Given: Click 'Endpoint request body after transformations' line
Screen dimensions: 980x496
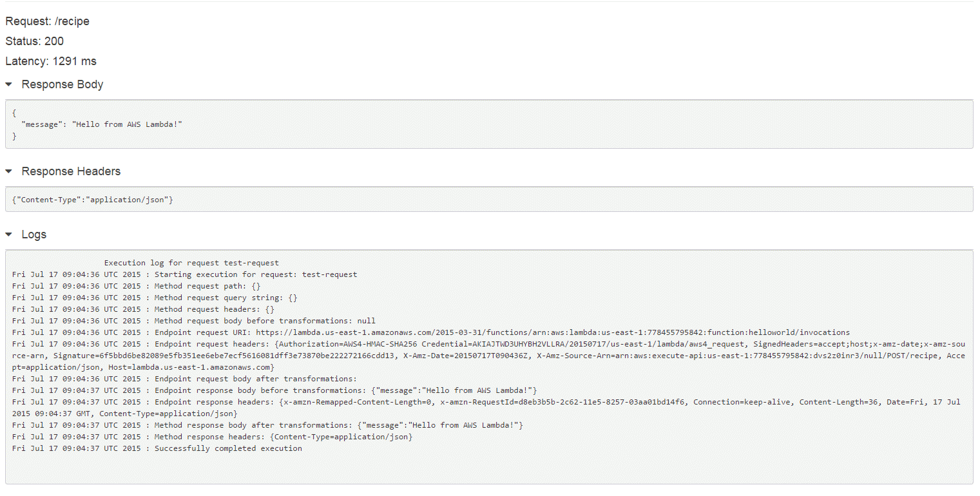Looking at the screenshot, I should (184, 379).
